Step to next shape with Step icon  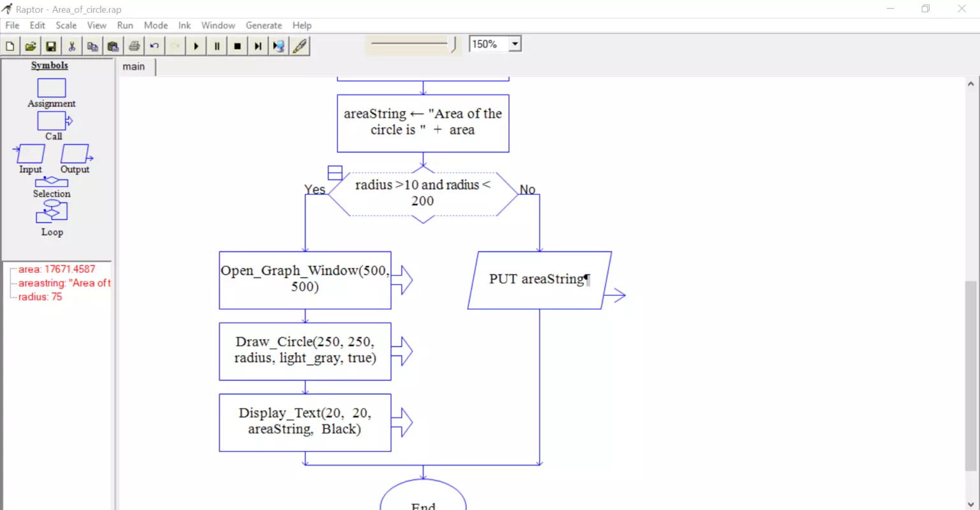tap(258, 46)
